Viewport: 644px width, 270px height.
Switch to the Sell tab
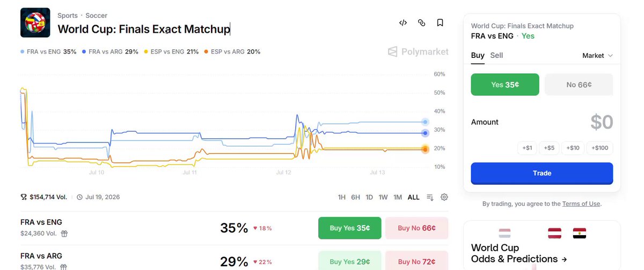tap(496, 55)
